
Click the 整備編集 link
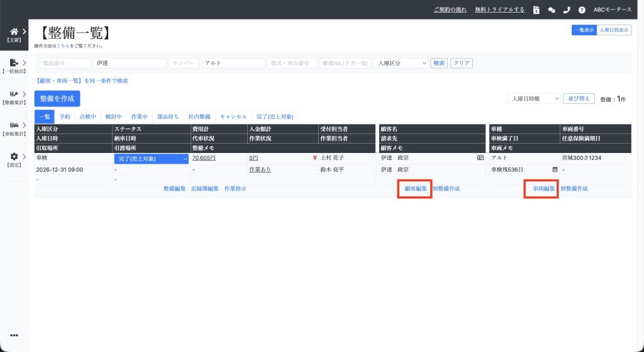coord(174,189)
